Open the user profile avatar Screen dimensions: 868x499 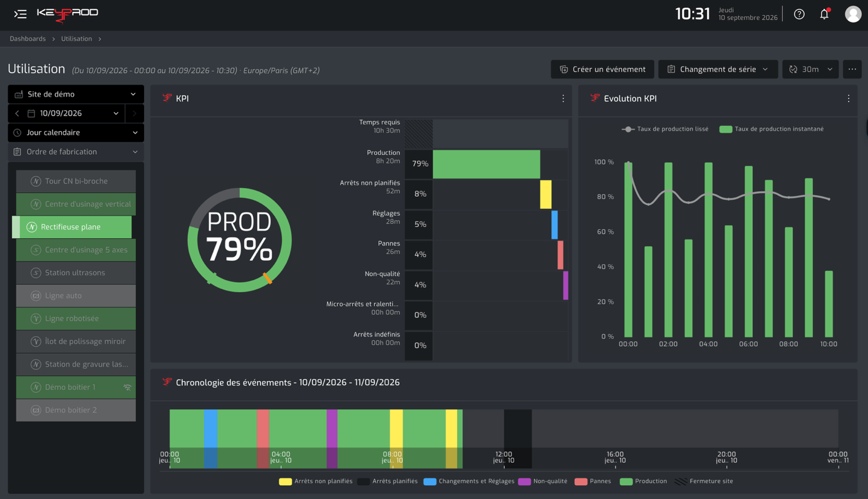(853, 14)
